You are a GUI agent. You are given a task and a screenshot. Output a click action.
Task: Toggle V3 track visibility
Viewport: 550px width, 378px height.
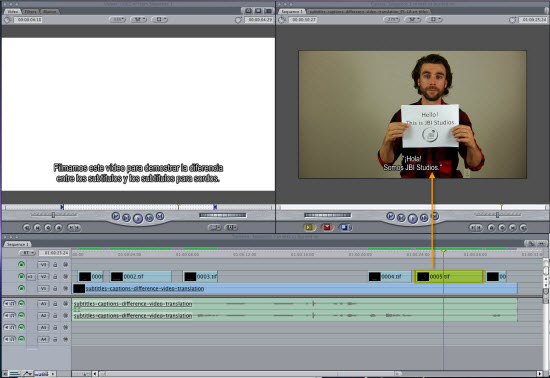pyautogui.click(x=21, y=264)
